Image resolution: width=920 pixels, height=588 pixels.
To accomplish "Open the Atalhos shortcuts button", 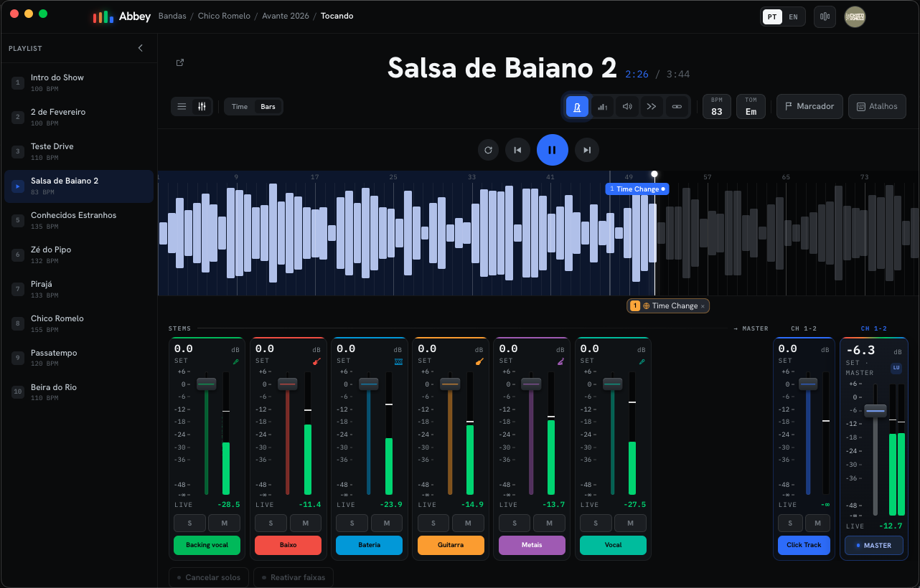I will click(x=877, y=106).
